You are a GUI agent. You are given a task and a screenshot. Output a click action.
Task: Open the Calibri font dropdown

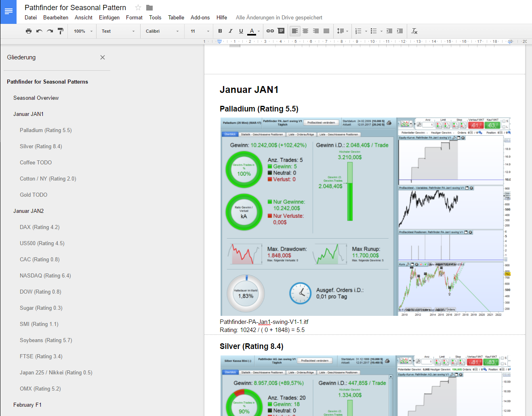[x=162, y=31]
